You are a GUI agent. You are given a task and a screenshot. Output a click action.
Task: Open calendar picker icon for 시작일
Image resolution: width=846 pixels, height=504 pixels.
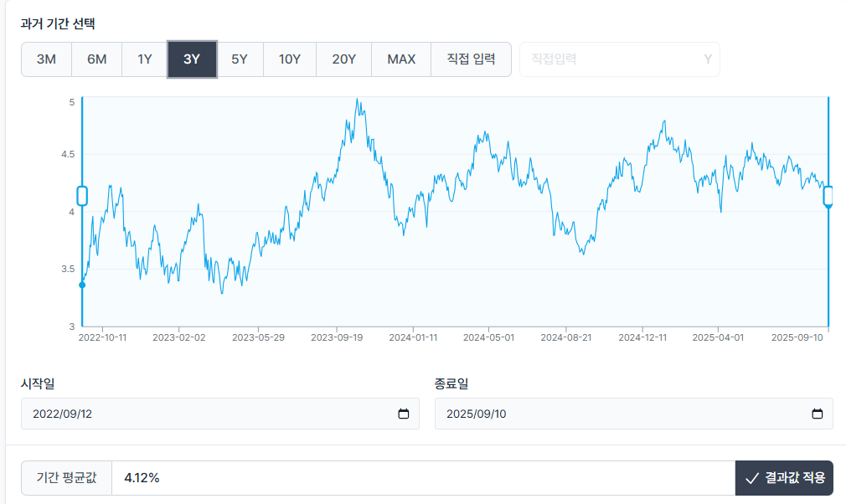tap(404, 414)
